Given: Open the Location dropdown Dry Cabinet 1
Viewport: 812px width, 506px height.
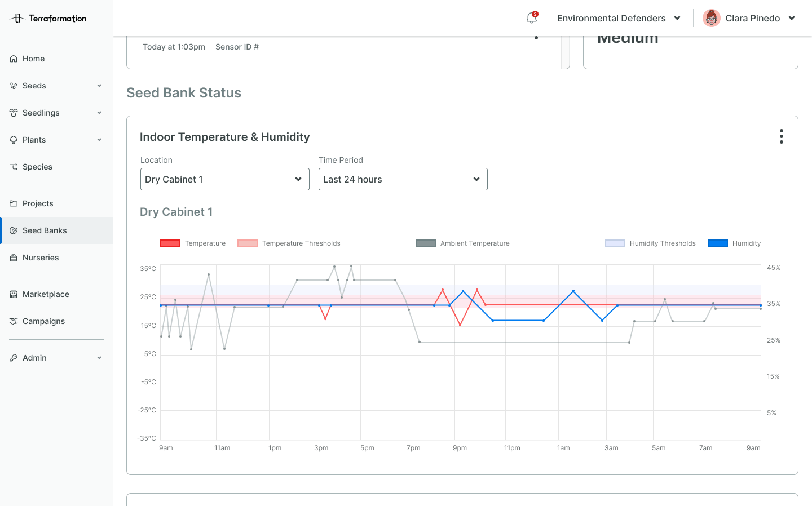Looking at the screenshot, I should coord(225,179).
